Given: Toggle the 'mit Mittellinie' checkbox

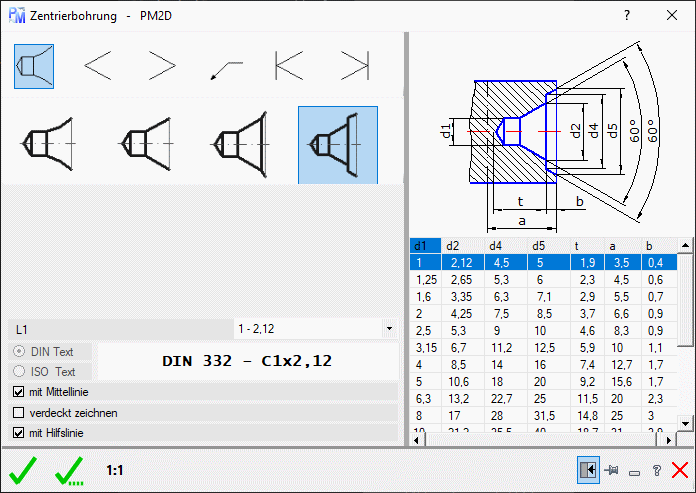Looking at the screenshot, I should [x=18, y=392].
